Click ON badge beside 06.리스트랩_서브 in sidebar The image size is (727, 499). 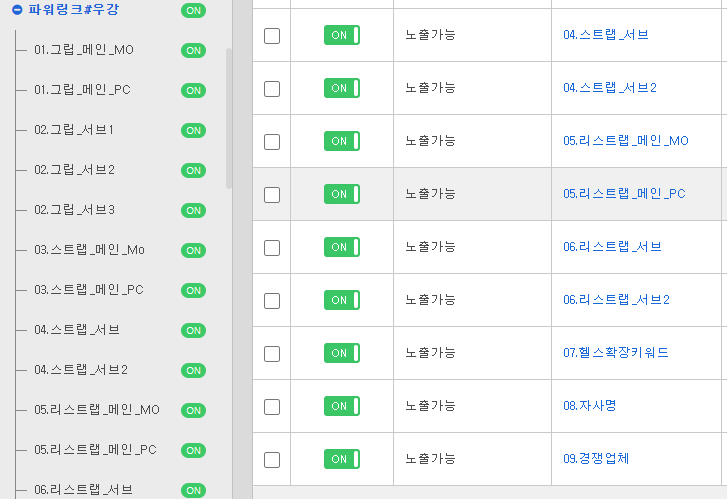pos(193,490)
